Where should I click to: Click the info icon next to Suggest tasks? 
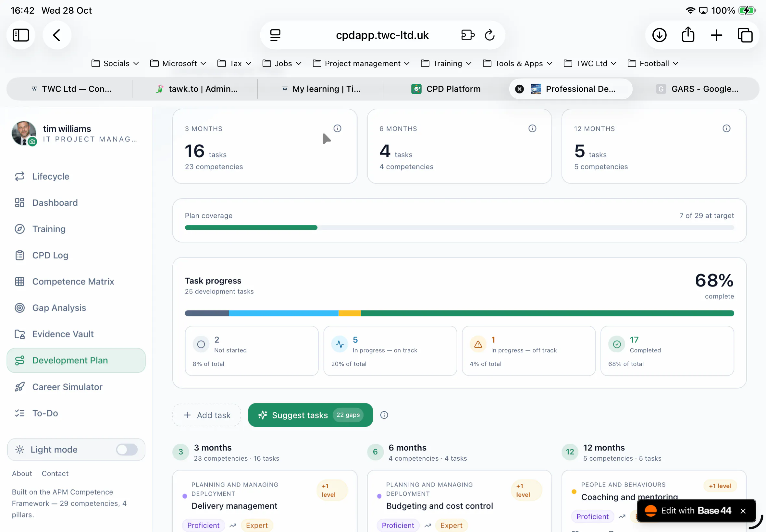tap(384, 415)
